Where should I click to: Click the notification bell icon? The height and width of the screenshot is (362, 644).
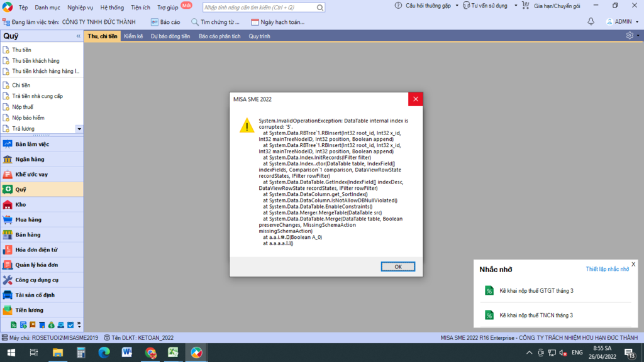click(x=591, y=22)
